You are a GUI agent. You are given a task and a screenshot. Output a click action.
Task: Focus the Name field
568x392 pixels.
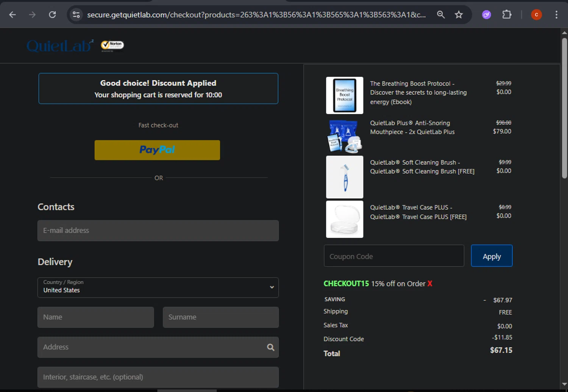95,317
